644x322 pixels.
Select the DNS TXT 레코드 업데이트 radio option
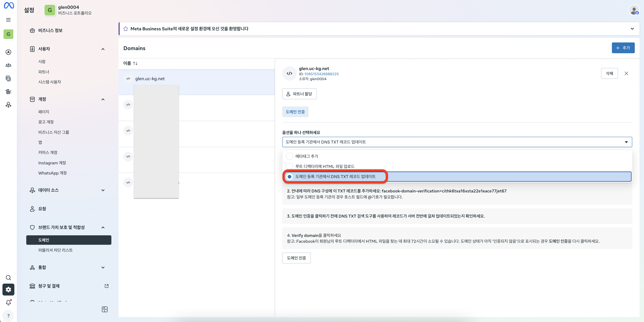pos(289,176)
